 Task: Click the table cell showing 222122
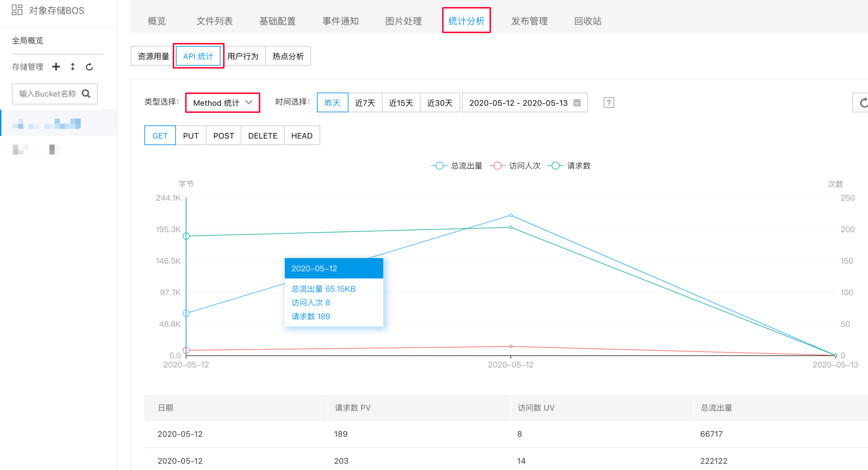714,461
